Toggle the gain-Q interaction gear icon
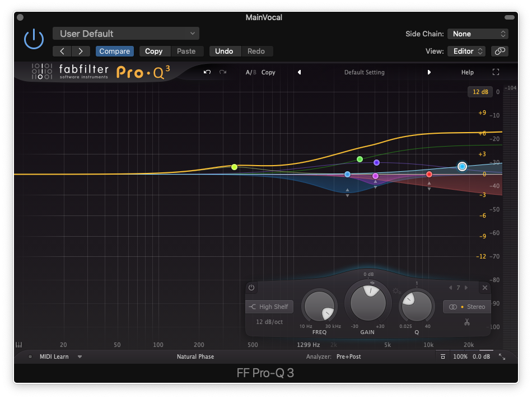The width and height of the screenshot is (532, 399). tap(396, 291)
